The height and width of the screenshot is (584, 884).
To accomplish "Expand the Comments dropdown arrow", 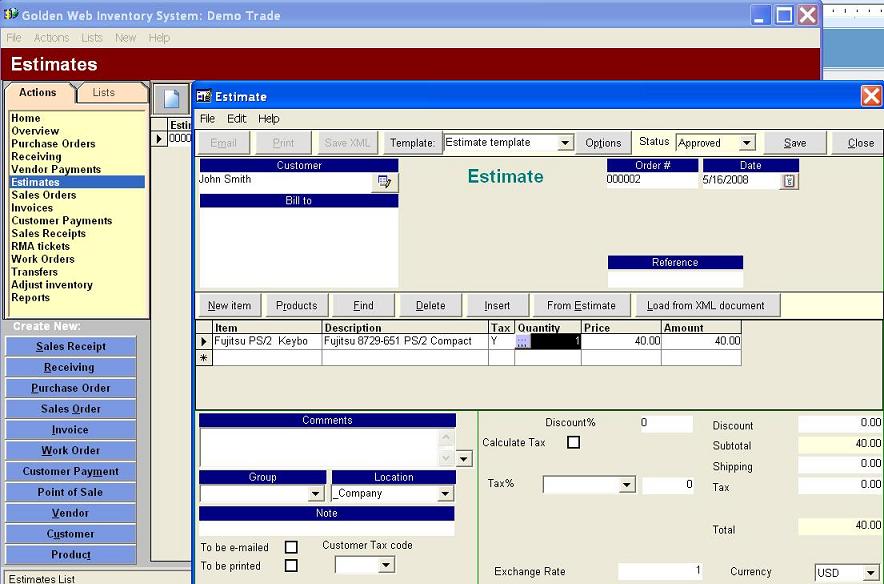I will click(x=463, y=458).
